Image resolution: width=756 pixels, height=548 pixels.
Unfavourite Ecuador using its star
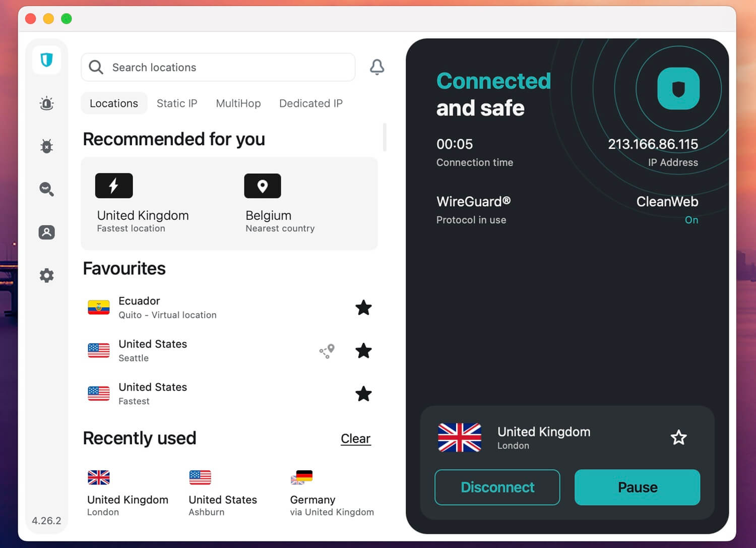pyautogui.click(x=363, y=308)
